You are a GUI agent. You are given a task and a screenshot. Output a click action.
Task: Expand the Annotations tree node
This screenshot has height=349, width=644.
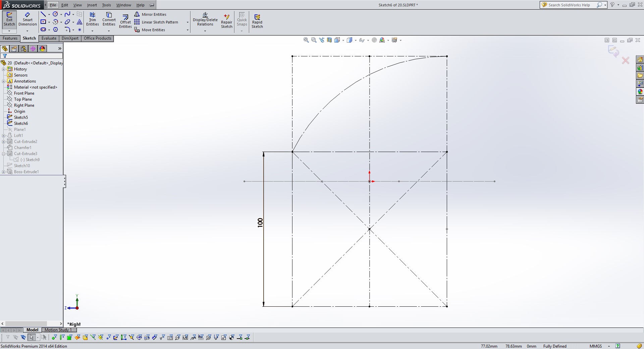click(3, 81)
